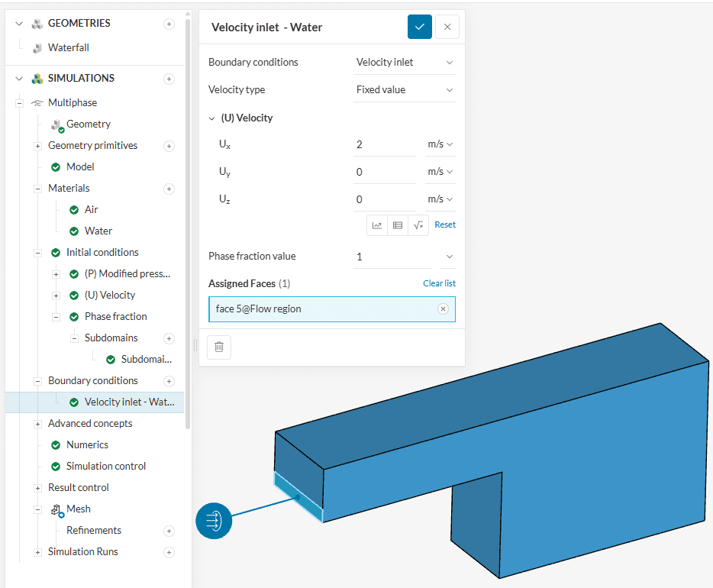This screenshot has height=588, width=713.
Task: Change the Ux unit m/s dropdown
Action: point(440,144)
